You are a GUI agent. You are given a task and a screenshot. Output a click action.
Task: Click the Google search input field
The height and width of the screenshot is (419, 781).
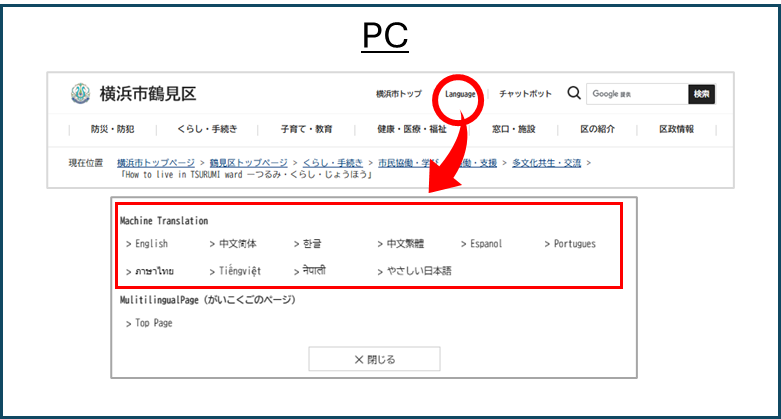pos(636,94)
